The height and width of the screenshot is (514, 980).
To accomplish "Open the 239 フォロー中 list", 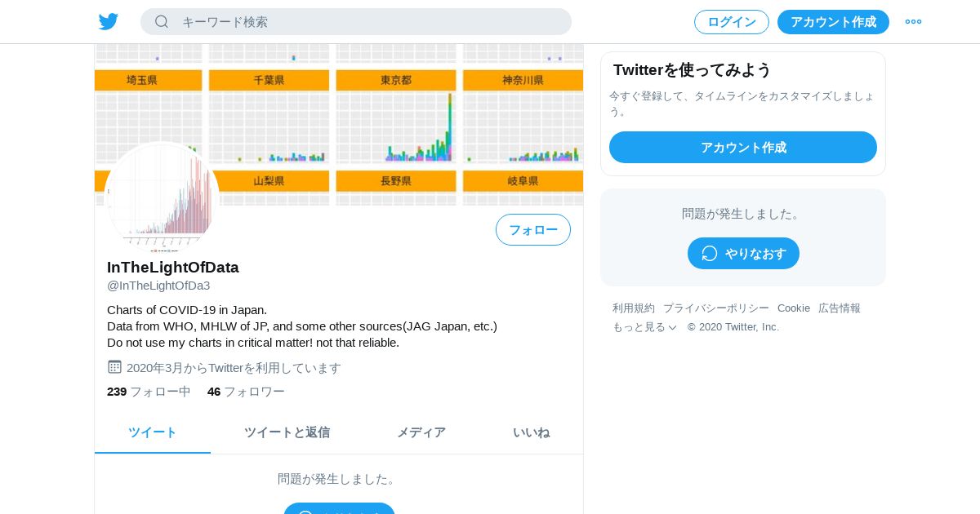I will pyautogui.click(x=149, y=392).
